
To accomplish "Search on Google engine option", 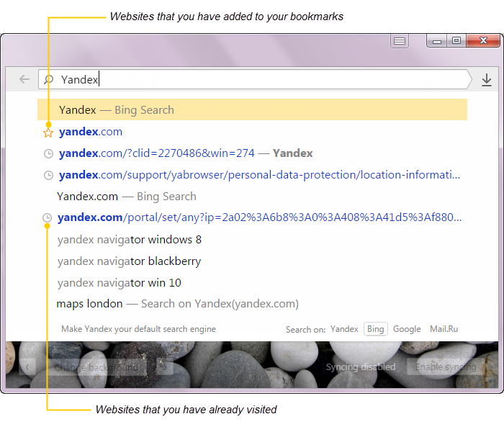I will click(407, 329).
